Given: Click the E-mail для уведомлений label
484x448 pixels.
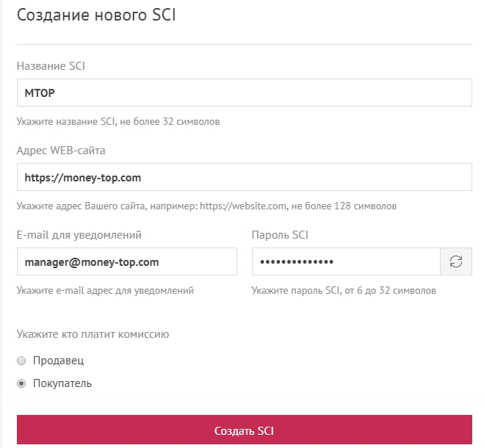Looking at the screenshot, I should tap(79, 235).
